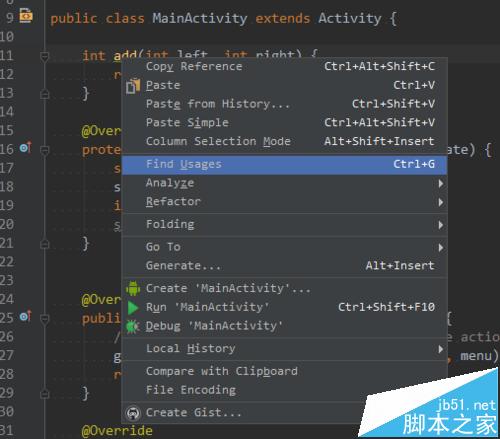The height and width of the screenshot is (439, 500).
Task: Toggle the fold marker at line 13
Action: tap(44, 94)
